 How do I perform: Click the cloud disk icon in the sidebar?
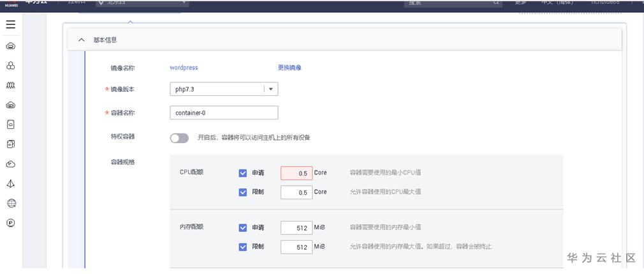(x=11, y=105)
